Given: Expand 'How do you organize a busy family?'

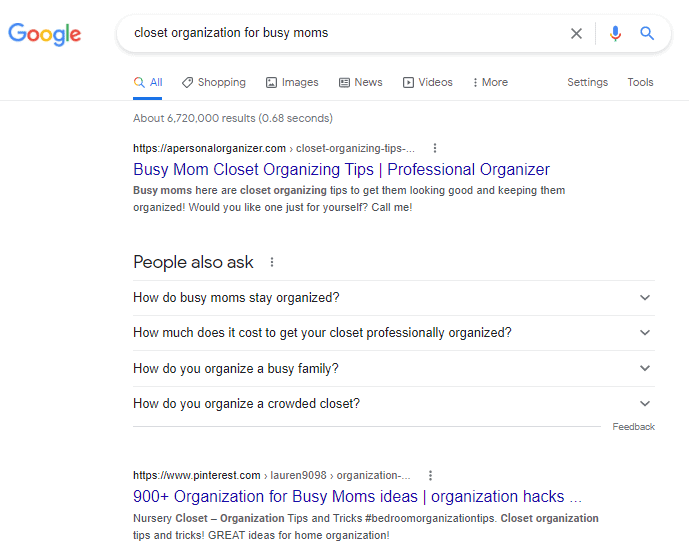Looking at the screenshot, I should [x=394, y=368].
